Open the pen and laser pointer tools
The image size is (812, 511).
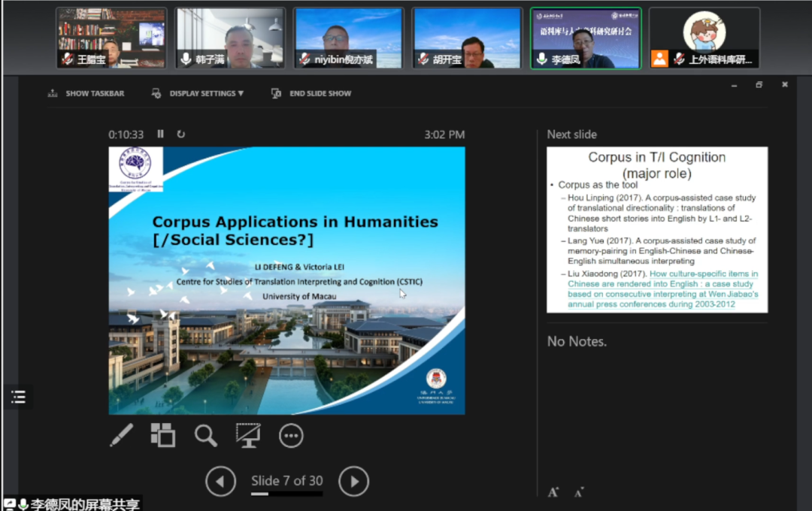click(x=121, y=435)
